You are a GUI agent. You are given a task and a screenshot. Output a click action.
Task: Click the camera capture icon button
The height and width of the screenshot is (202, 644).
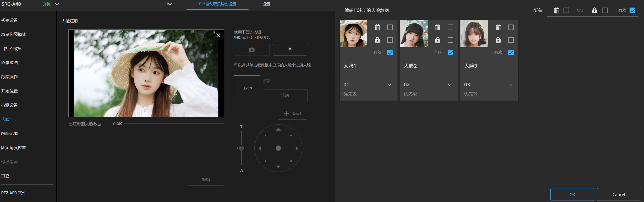coord(251,50)
